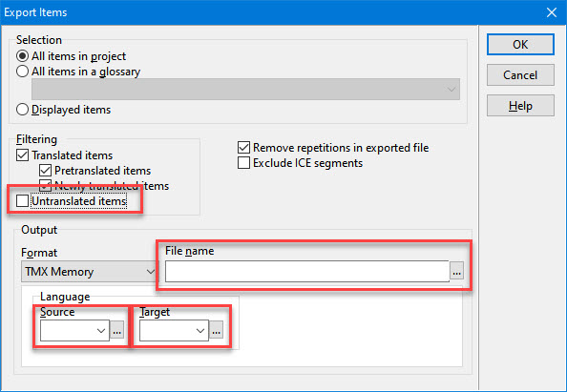Click the Cancel button
The height and width of the screenshot is (392, 567).
520,74
